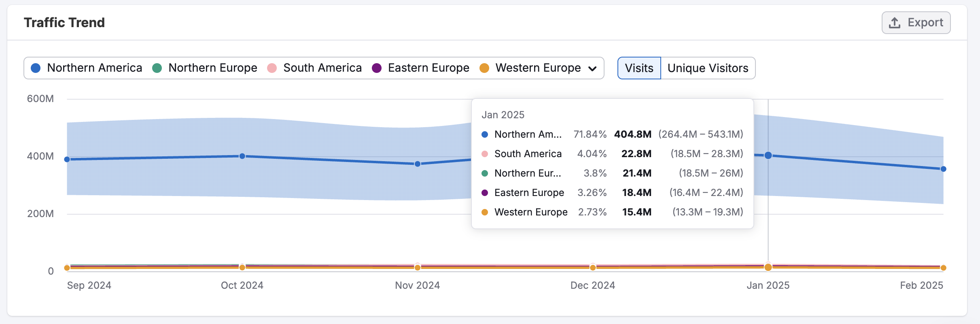Click the Northern America blue legend dot

coord(36,68)
